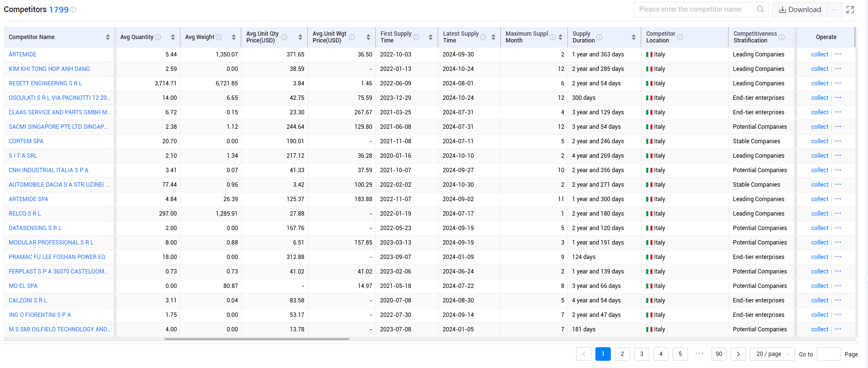
Task: Open CALZONI S R L link
Action: (x=28, y=300)
